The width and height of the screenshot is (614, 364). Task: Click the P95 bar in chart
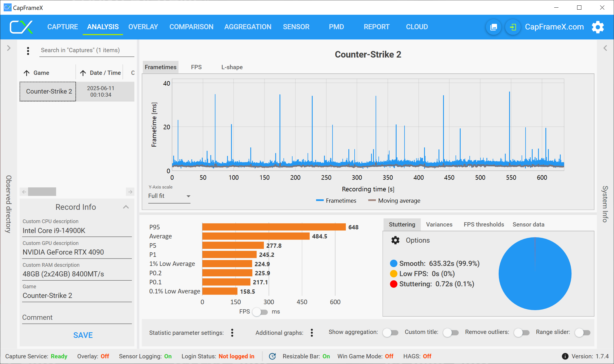pyautogui.click(x=274, y=227)
